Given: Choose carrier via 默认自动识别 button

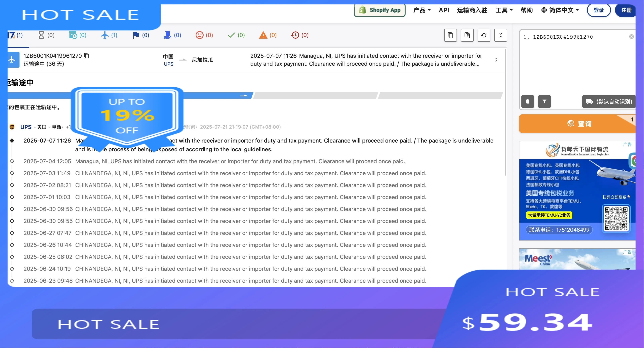Looking at the screenshot, I should pyautogui.click(x=609, y=101).
